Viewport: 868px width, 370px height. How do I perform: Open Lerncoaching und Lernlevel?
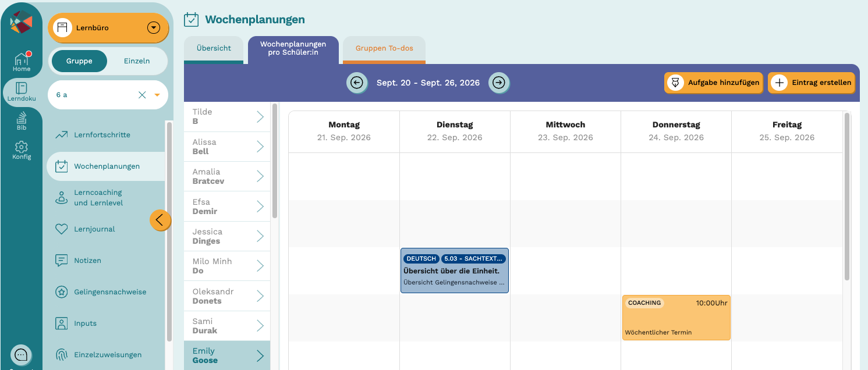point(98,198)
